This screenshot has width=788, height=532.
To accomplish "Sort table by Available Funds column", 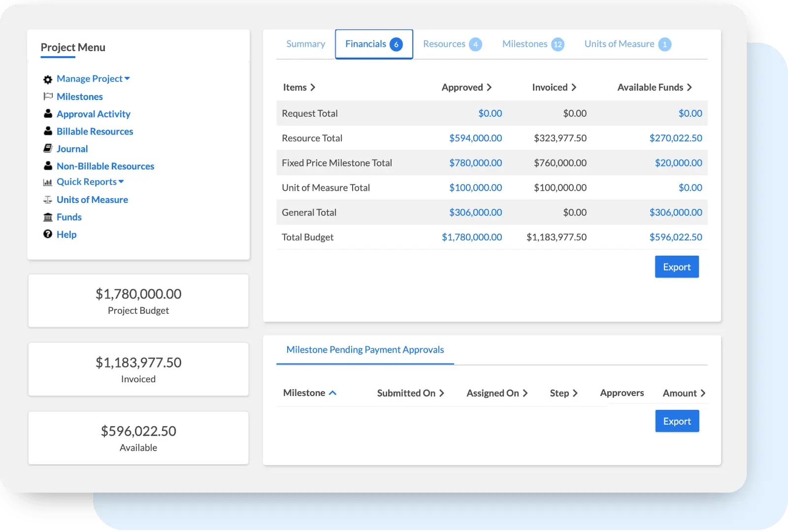I will [x=655, y=87].
